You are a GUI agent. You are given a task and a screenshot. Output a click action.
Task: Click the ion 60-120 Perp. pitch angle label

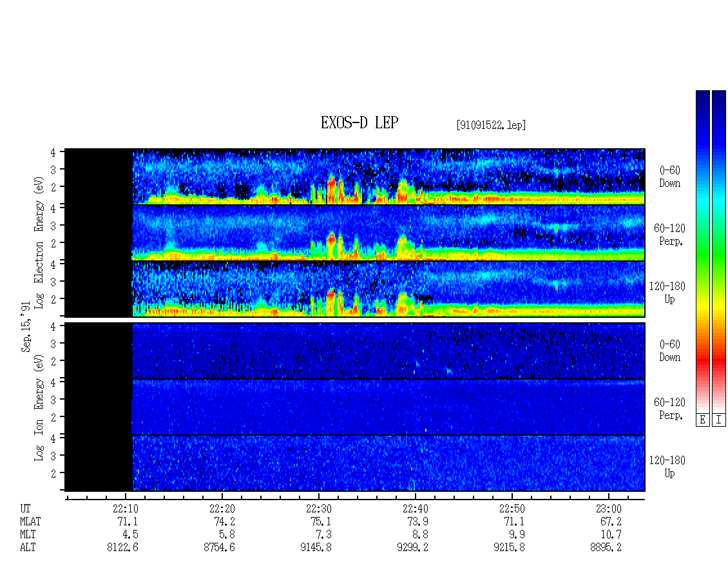click(669, 409)
